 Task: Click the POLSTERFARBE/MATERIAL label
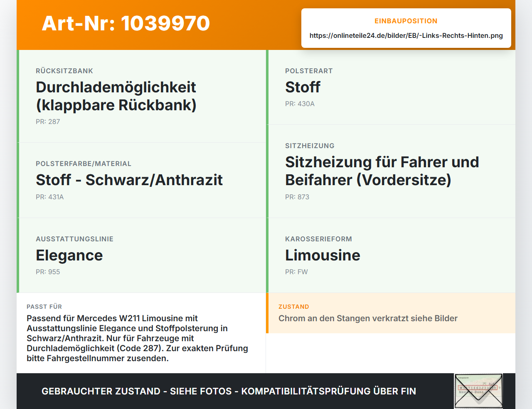coord(84,164)
